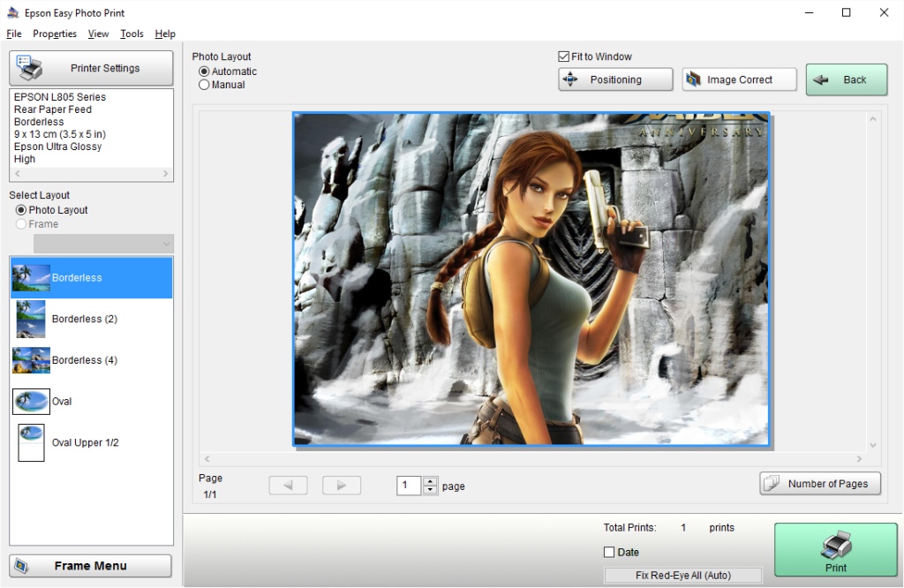This screenshot has height=588, width=904.
Task: Open Printer Settings with the printer icon
Action: click(x=91, y=68)
